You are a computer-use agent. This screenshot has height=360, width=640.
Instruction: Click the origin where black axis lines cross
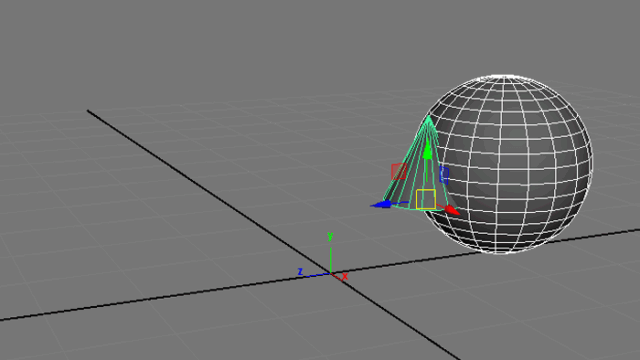330,273
